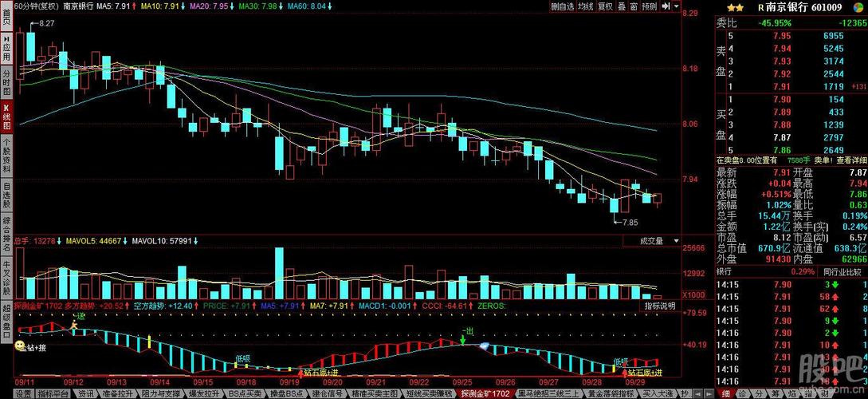The height and width of the screenshot is (399, 868).
Task: Click the 删自选 toolbar button
Action: click(561, 6)
